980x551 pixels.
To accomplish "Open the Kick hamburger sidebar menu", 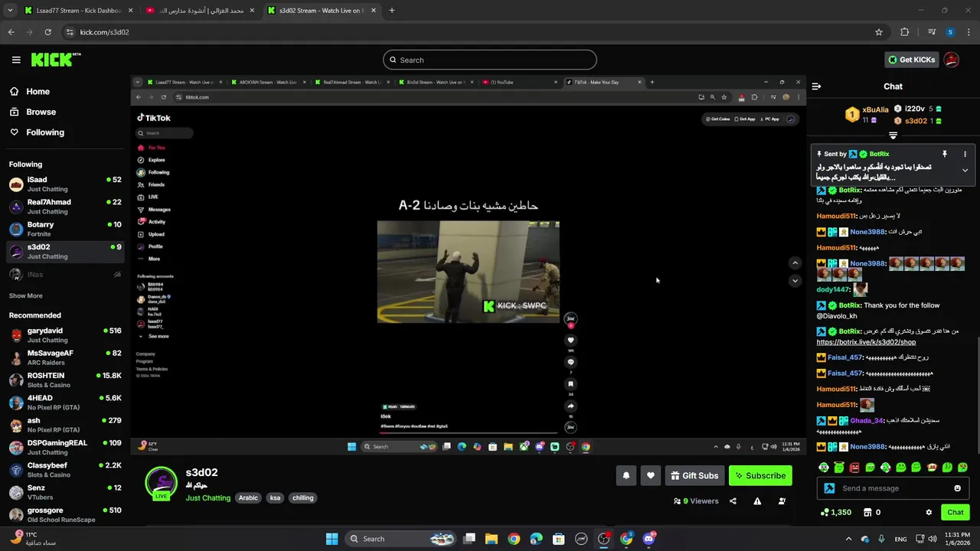I will click(16, 60).
